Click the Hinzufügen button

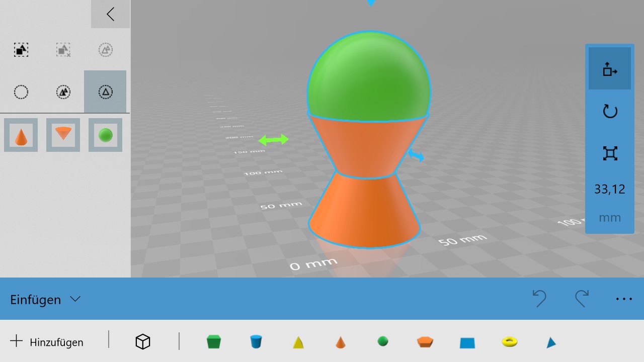pyautogui.click(x=47, y=342)
